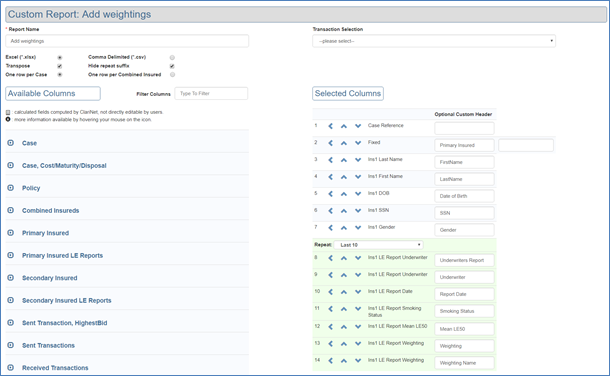This screenshot has height=376, width=610.
Task: Open the Repeat Last 10 dropdown
Action: coord(378,245)
